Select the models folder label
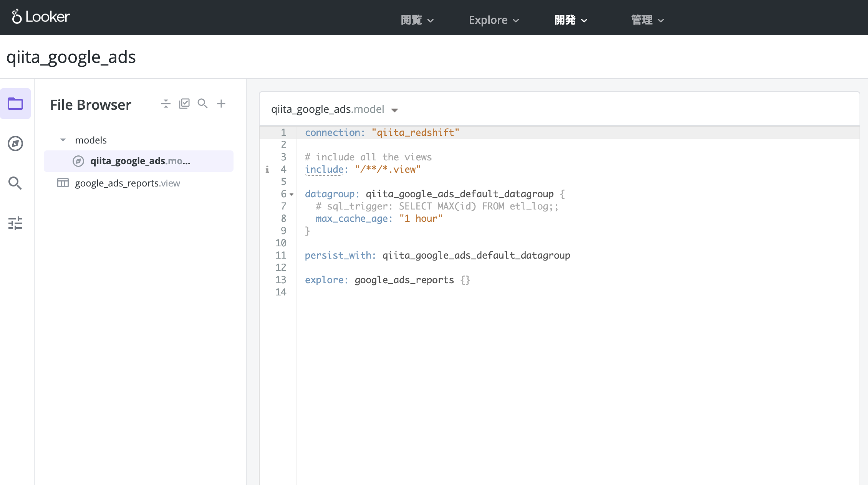The width and height of the screenshot is (868, 485). [x=91, y=140]
